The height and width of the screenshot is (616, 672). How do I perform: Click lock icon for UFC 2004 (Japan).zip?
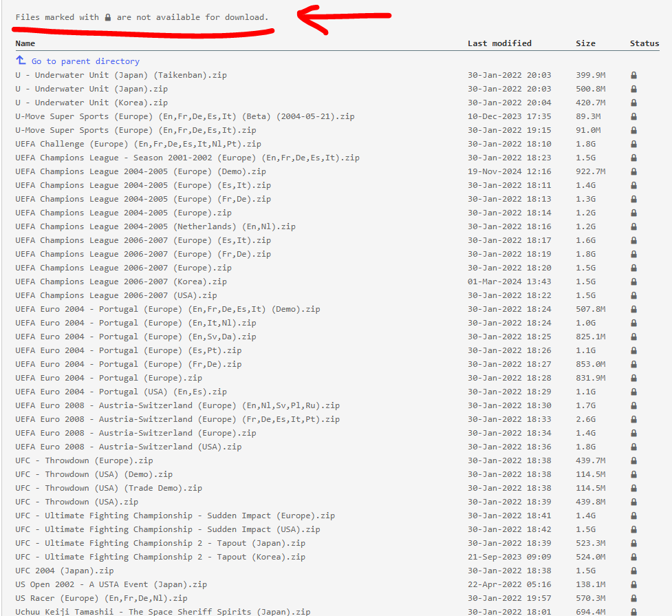[x=633, y=571]
